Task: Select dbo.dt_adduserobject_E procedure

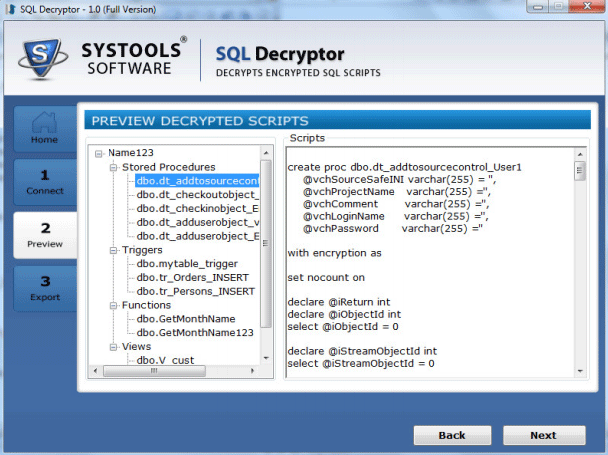Action: pyautogui.click(x=197, y=236)
